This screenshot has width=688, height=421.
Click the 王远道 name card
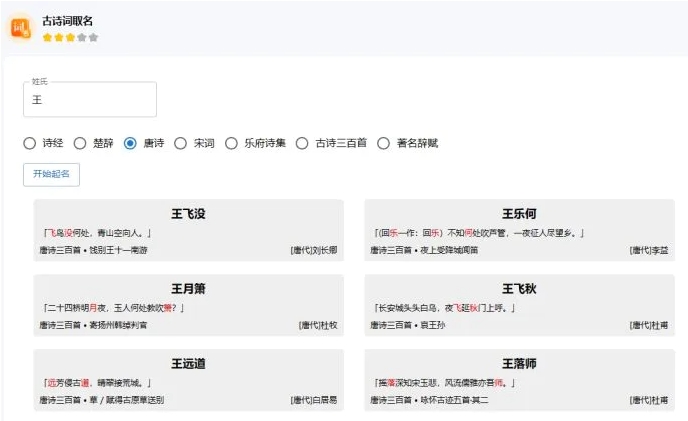click(x=188, y=380)
